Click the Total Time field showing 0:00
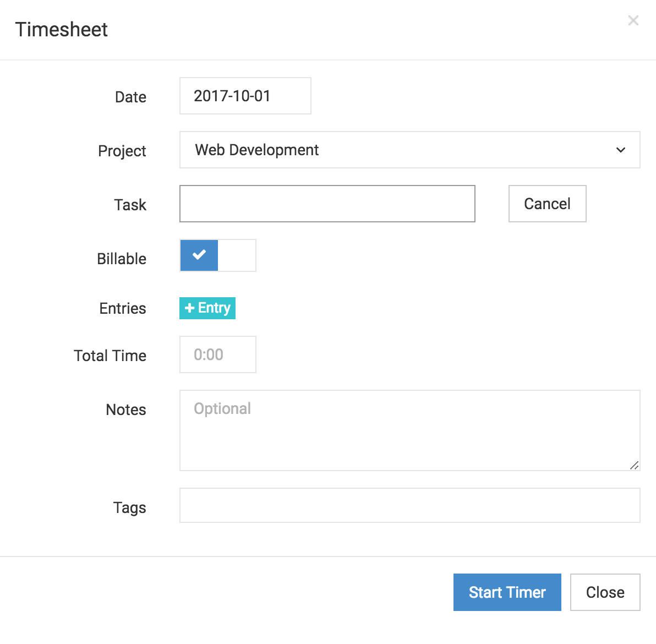The height and width of the screenshot is (644, 656). click(217, 354)
